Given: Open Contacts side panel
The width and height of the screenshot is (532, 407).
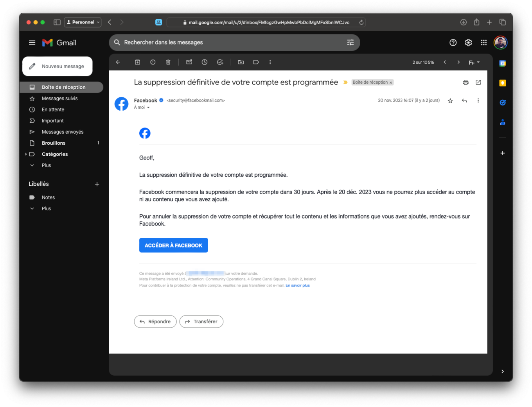Looking at the screenshot, I should (x=503, y=122).
